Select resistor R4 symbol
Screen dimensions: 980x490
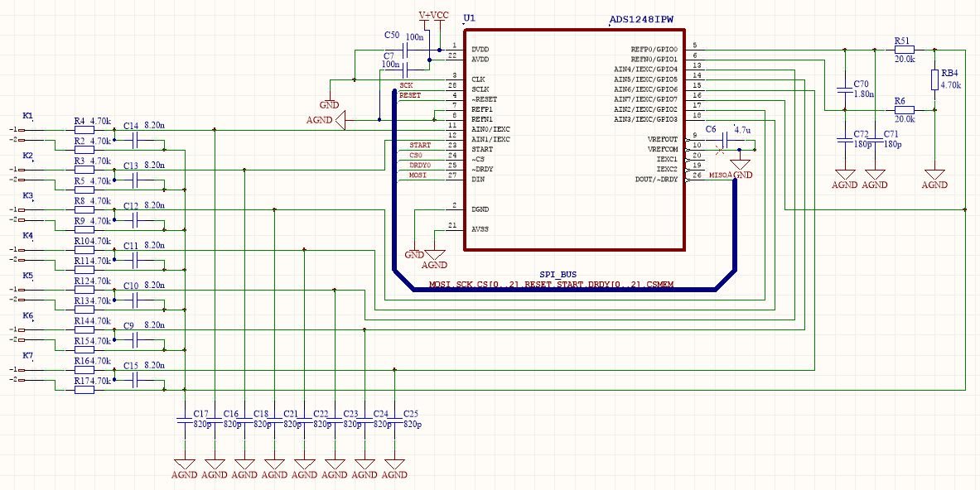(x=84, y=130)
